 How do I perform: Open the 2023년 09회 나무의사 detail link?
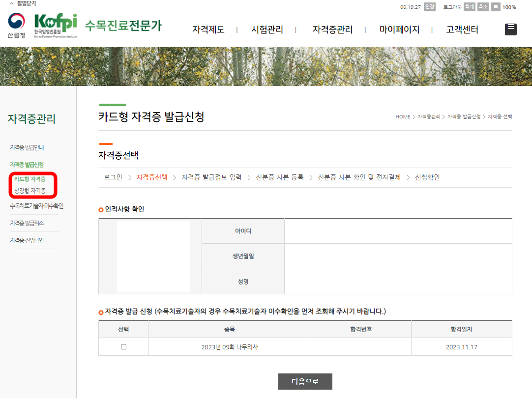(229, 346)
